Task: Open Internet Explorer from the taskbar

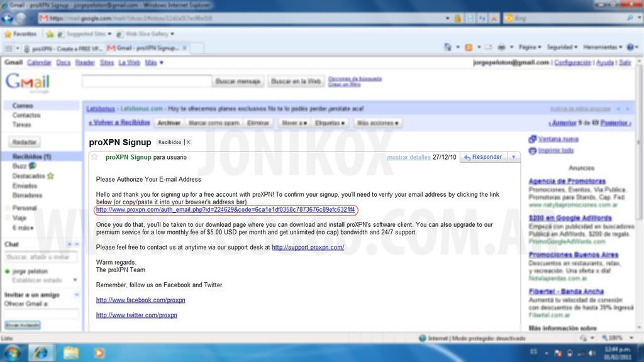Action: pos(40,353)
